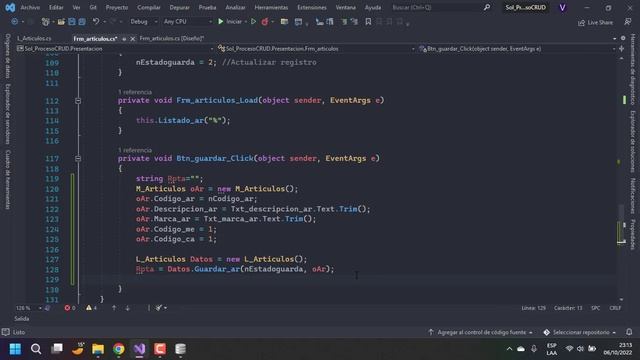Expand Agregar al control de código fuente
This screenshot has width=640, height=360.
(x=481, y=332)
